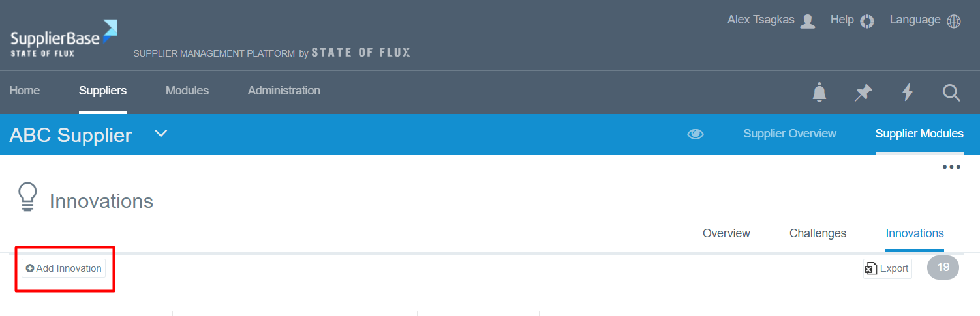This screenshot has height=316, width=980.
Task: Expand the ABC Supplier dropdown chevron
Action: point(161,134)
